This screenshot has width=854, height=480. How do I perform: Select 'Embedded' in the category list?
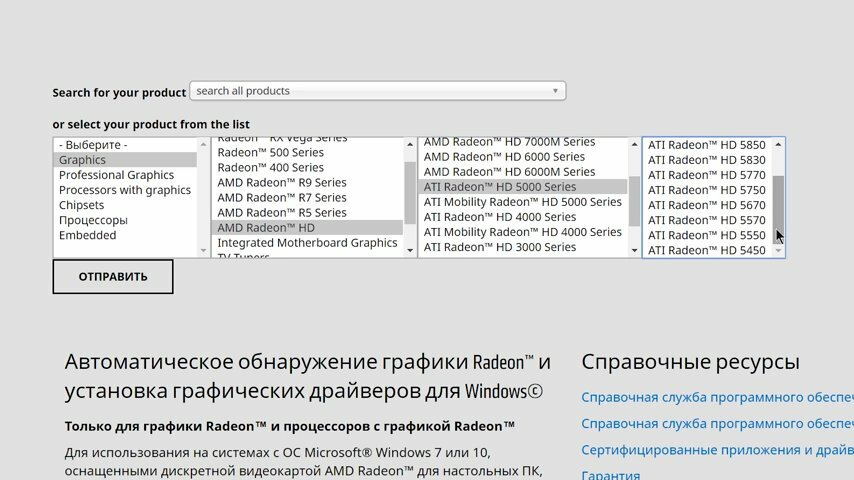(125, 235)
